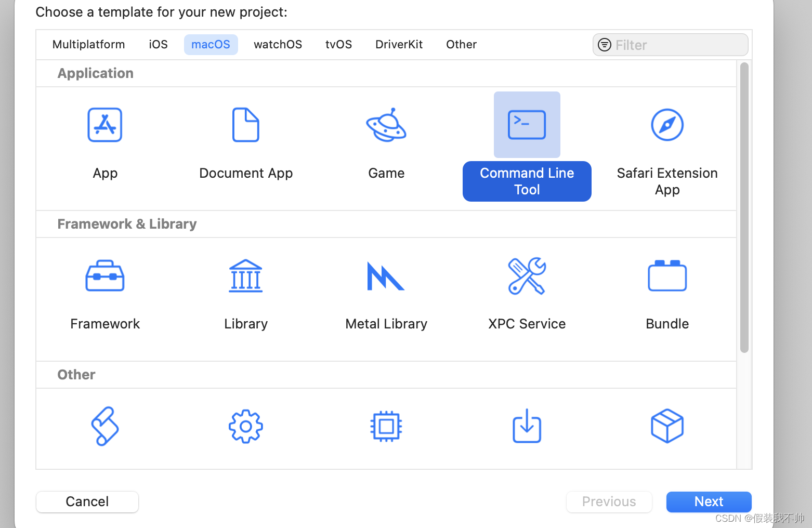Screen dimensions: 812x528
Task: Select the Framework toolbox icon
Action: click(x=105, y=276)
